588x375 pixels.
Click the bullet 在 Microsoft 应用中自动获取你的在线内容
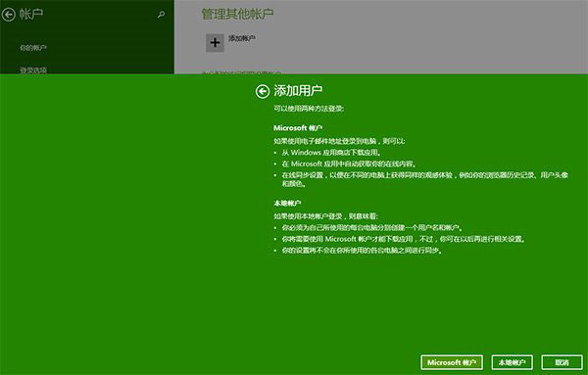(x=349, y=164)
